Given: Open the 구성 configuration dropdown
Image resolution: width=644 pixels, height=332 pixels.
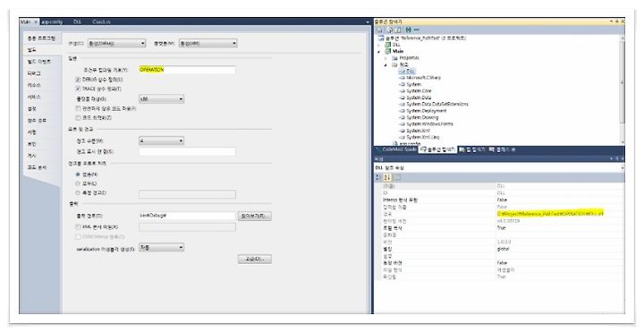Looking at the screenshot, I should (116, 43).
